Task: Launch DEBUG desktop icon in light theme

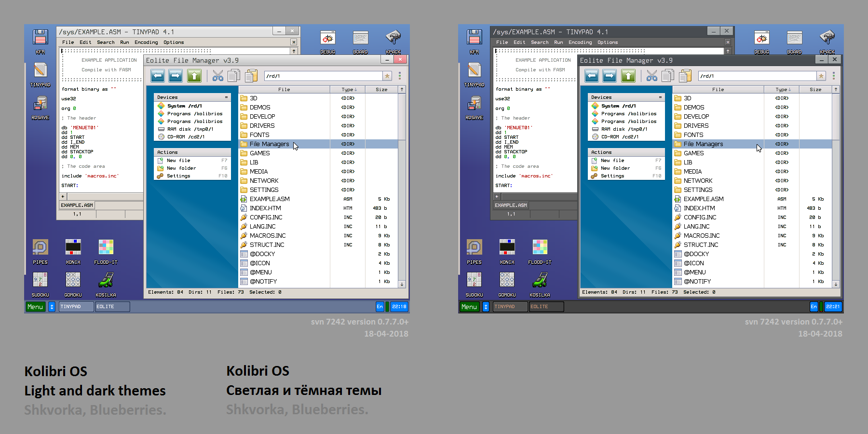Action: tap(328, 42)
